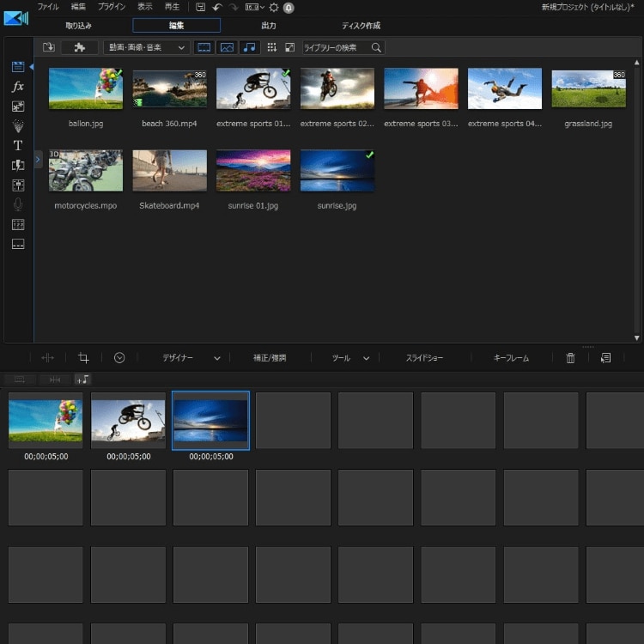This screenshot has height=644, width=644.
Task: Click the library search magnifier icon
Action: pyautogui.click(x=376, y=47)
